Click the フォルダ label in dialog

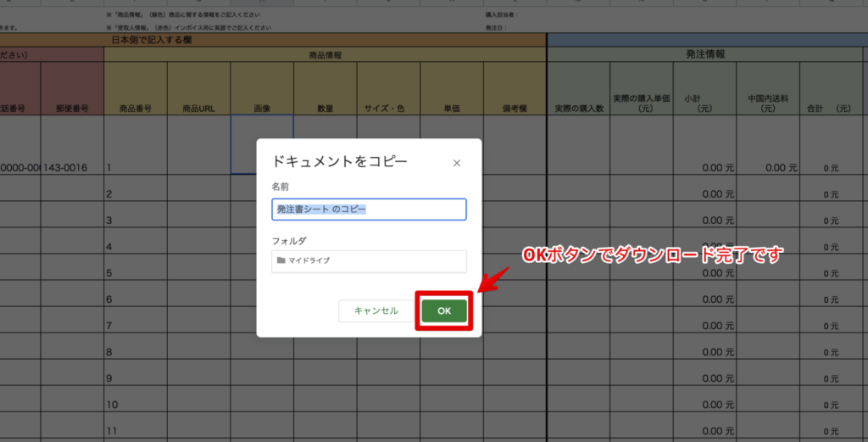[289, 241]
